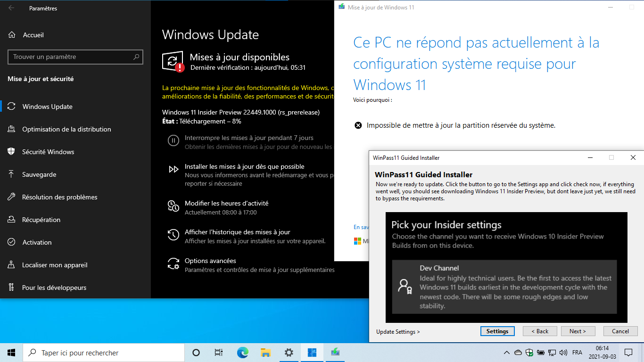The width and height of the screenshot is (644, 362).
Task: Open the clock and date 06:14
Action: (602, 353)
